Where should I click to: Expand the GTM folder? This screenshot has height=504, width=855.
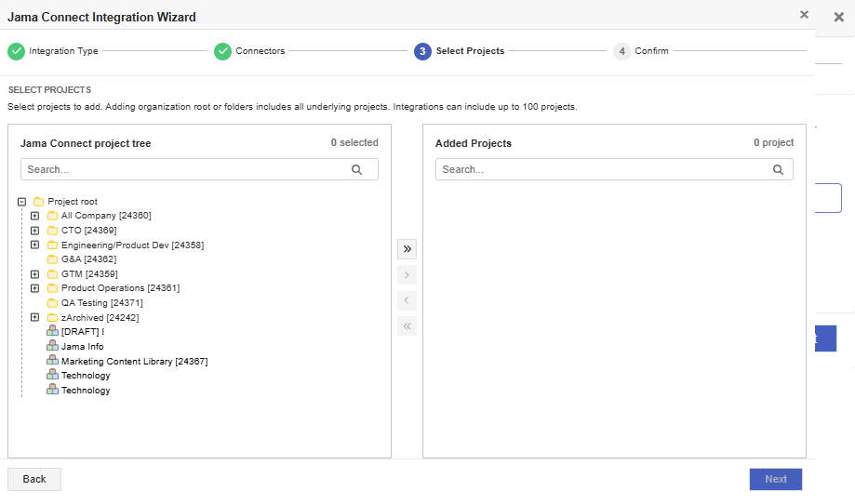click(35, 274)
